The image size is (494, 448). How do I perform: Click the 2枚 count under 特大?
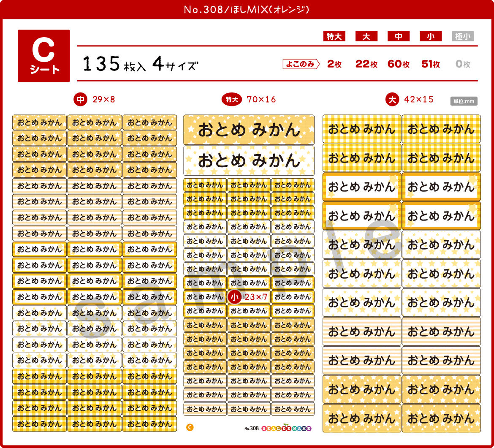pyautogui.click(x=334, y=64)
